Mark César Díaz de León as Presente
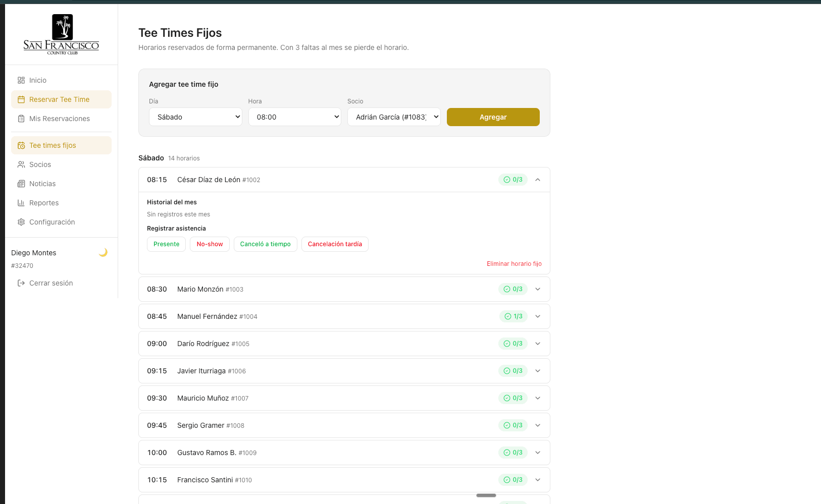Image resolution: width=821 pixels, height=504 pixels. click(x=166, y=244)
